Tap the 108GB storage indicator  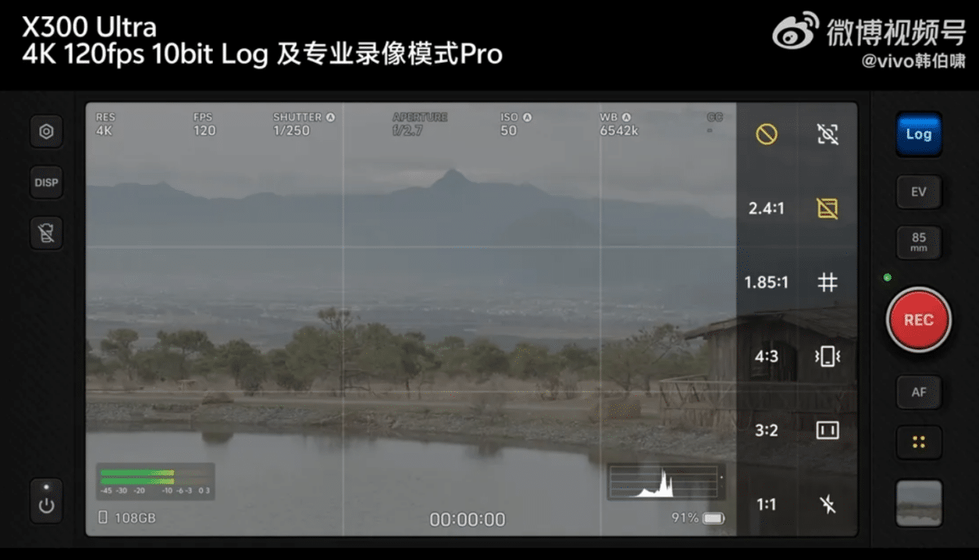click(126, 518)
